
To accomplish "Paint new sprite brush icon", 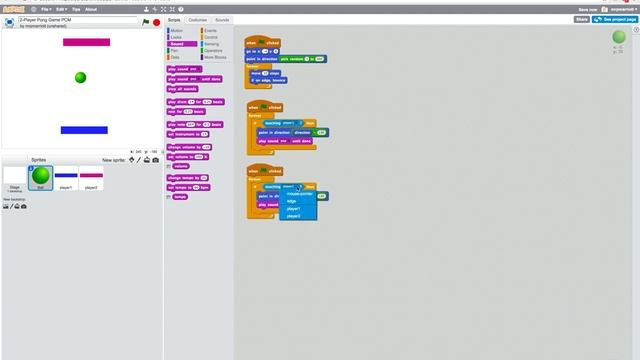I will tap(139, 160).
